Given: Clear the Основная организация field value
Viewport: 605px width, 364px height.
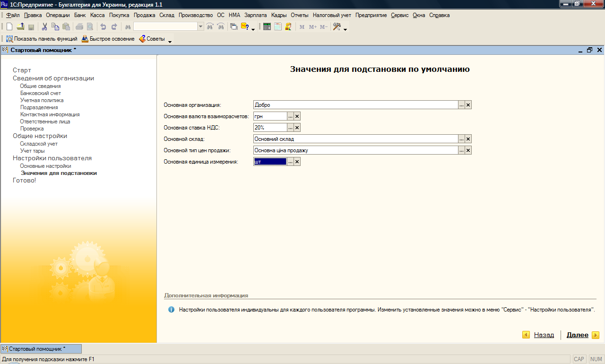Looking at the screenshot, I should click(468, 105).
